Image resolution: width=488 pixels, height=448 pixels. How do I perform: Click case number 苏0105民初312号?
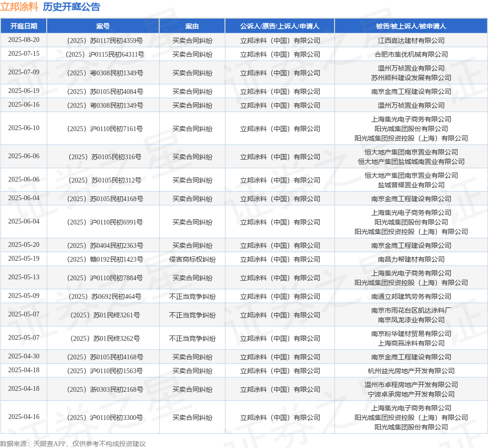(105, 180)
